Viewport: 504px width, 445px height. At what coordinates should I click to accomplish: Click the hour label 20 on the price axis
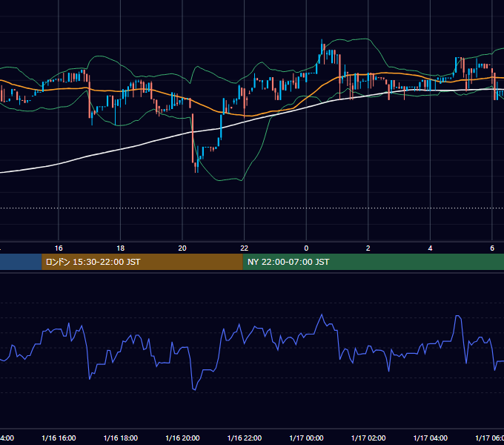point(182,248)
